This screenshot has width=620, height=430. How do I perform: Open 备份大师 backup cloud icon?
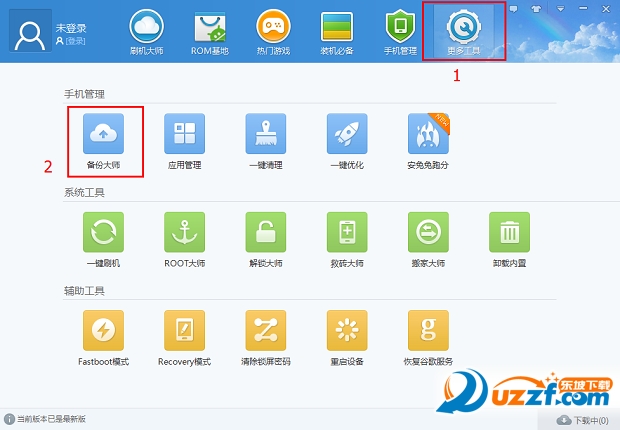(103, 133)
